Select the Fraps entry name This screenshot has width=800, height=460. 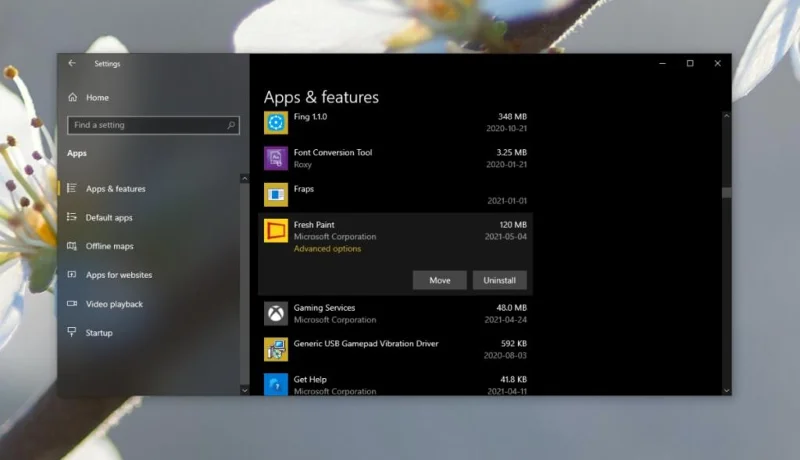click(304, 189)
